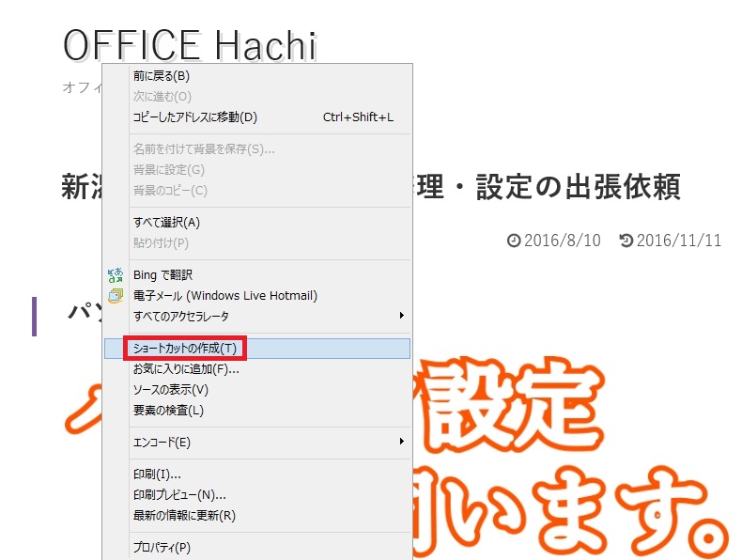Click the updated date 2016/11/11
Image resolution: width=742 pixels, height=560 pixels.
pyautogui.click(x=678, y=241)
